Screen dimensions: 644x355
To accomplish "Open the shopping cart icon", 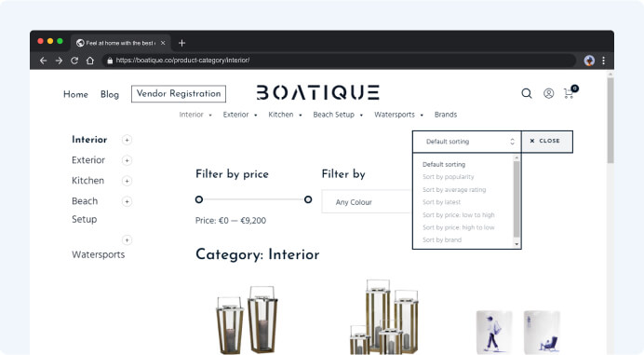I will click(x=570, y=92).
